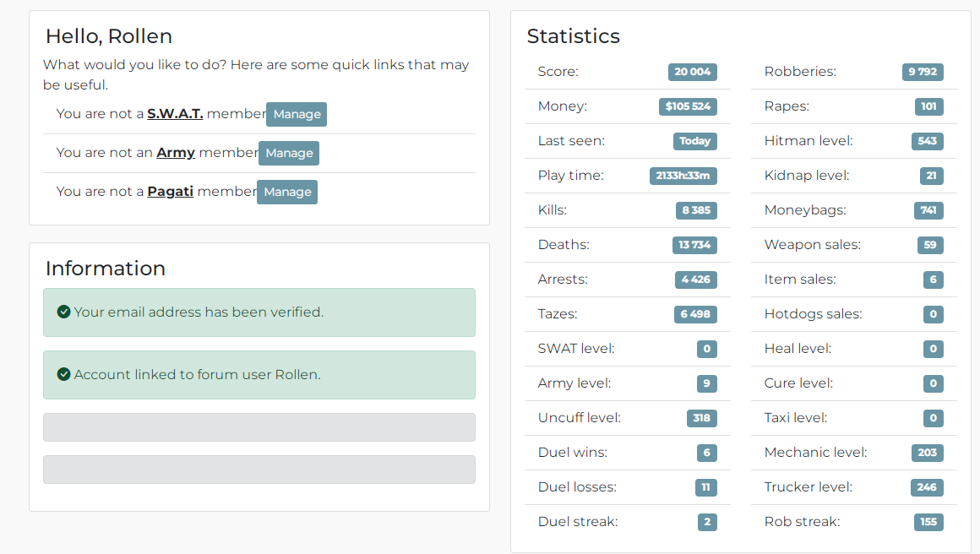This screenshot has width=980, height=554.
Task: Click the Rapes value 101
Action: click(x=928, y=106)
